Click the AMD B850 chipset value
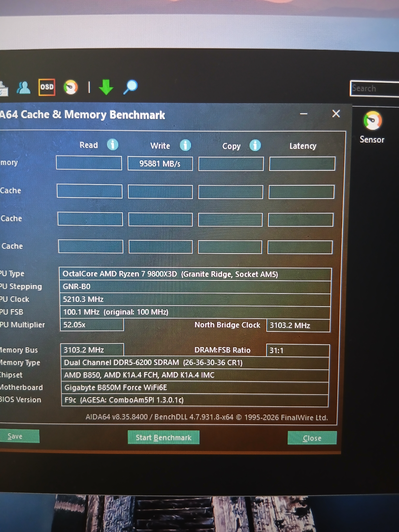The image size is (399, 532). pos(139,375)
